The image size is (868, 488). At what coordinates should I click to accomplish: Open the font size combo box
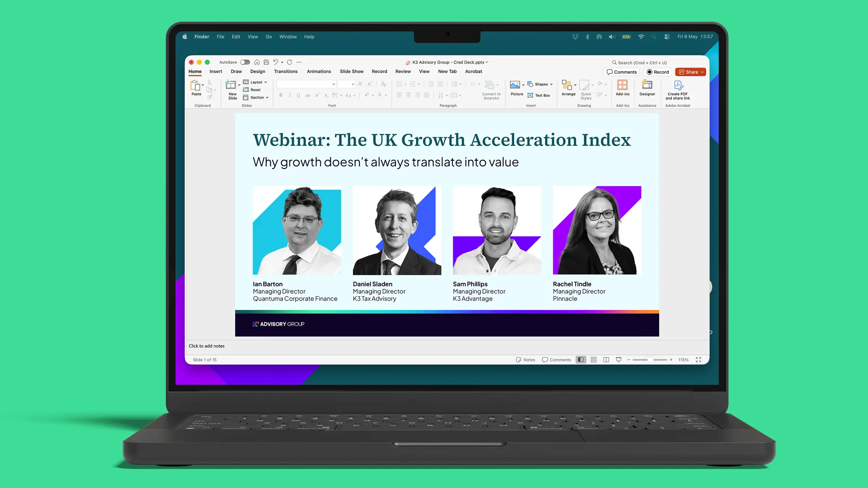click(x=346, y=84)
